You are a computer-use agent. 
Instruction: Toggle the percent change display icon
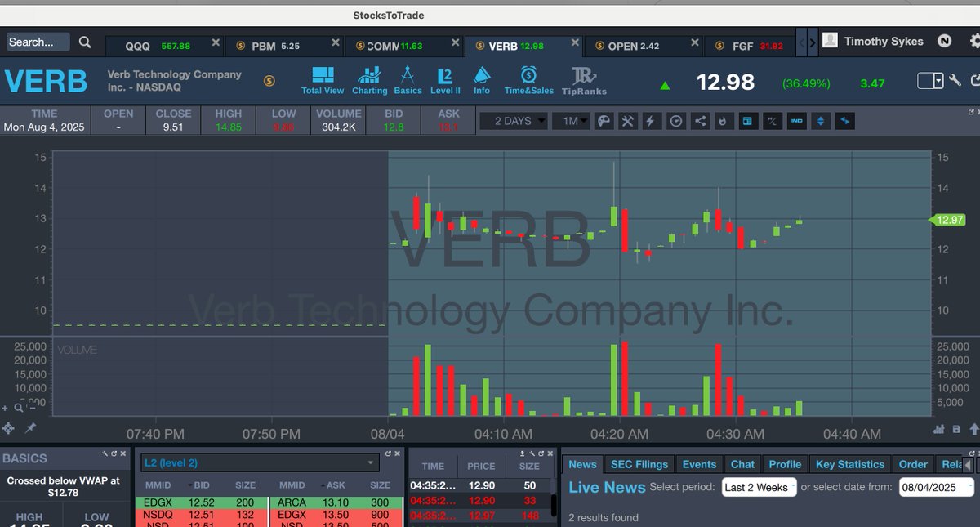[x=771, y=120]
